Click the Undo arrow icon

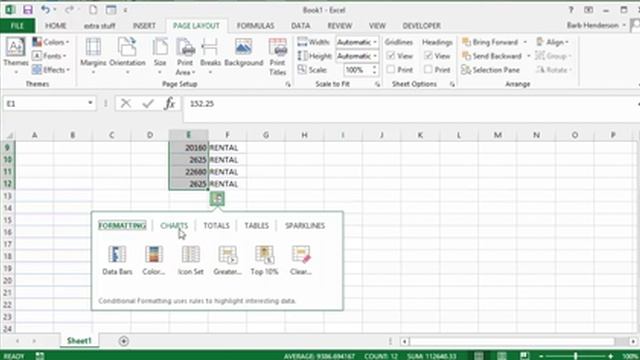pyautogui.click(x=45, y=9)
